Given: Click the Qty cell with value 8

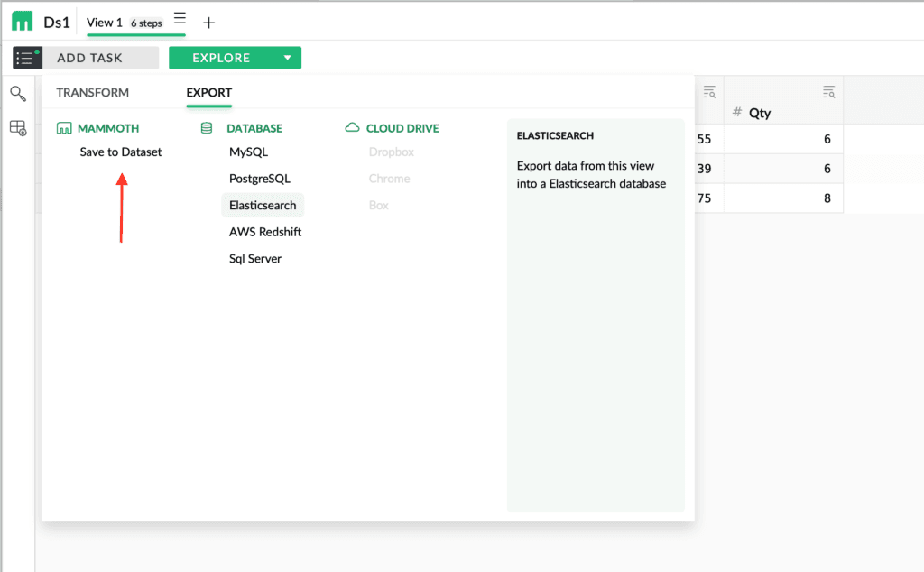Looking at the screenshot, I should click(x=783, y=198).
